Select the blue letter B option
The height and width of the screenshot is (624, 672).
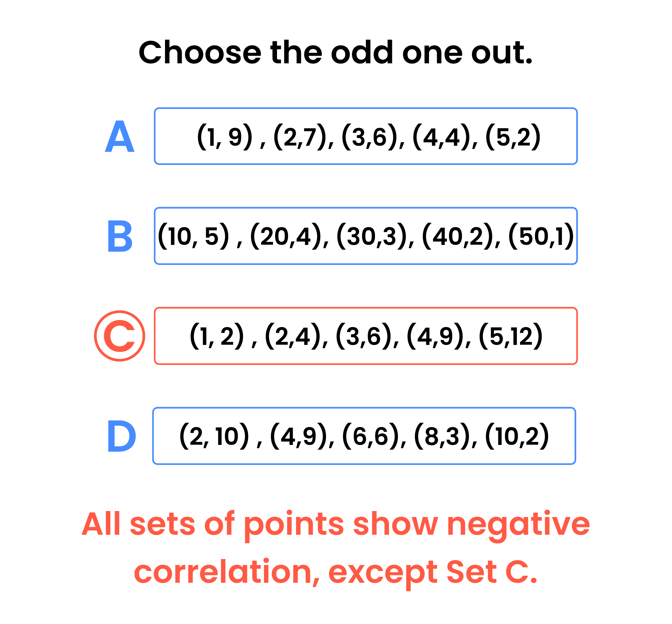[x=120, y=236]
